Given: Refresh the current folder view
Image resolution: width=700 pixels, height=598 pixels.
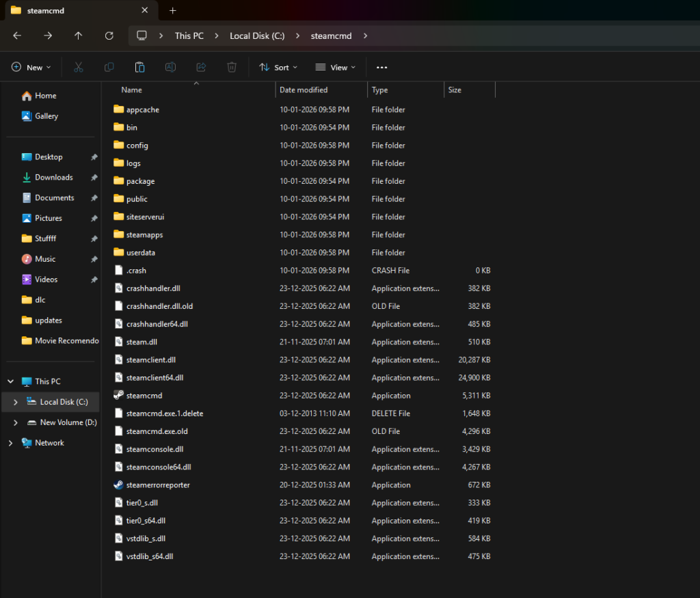Looking at the screenshot, I should pyautogui.click(x=109, y=36).
